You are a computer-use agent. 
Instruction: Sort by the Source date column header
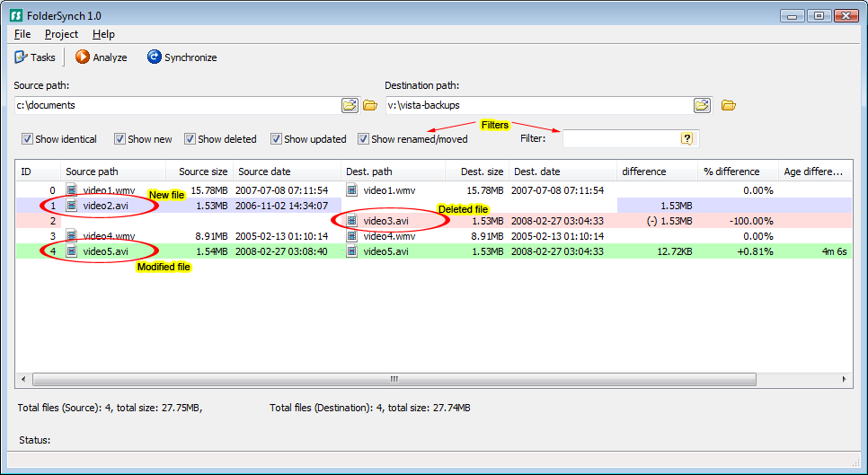click(288, 172)
